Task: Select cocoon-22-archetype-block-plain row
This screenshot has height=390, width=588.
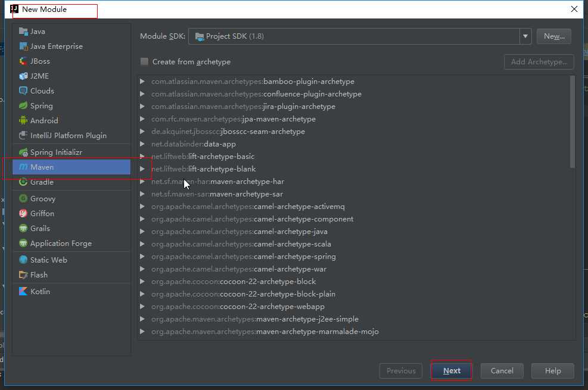Action: 354,294
